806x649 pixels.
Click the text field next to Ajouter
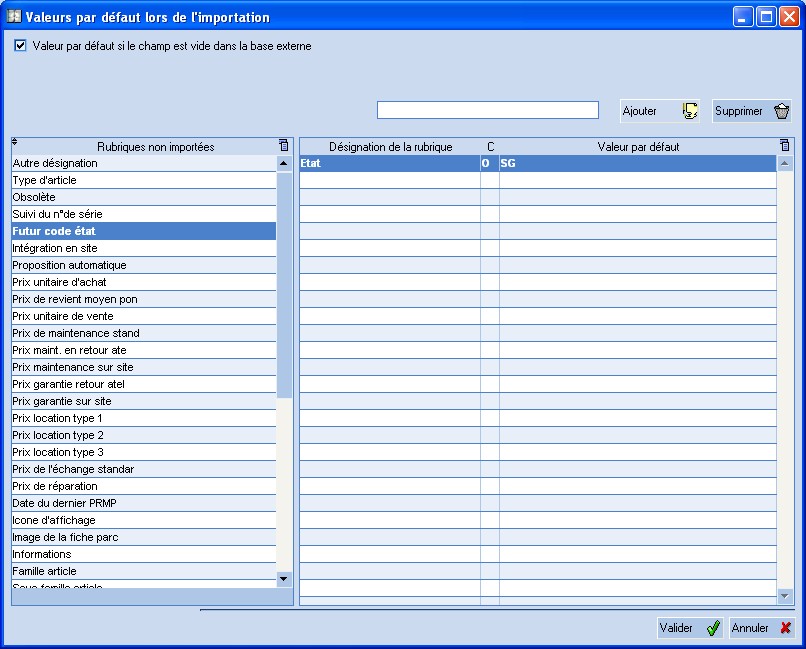click(487, 109)
